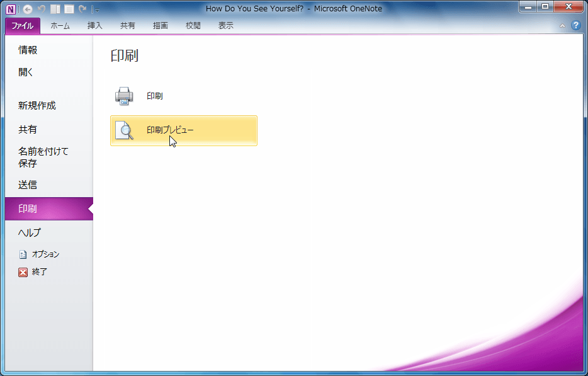
Task: Select 共有 in the backstage sidebar
Action: pyautogui.click(x=49, y=130)
